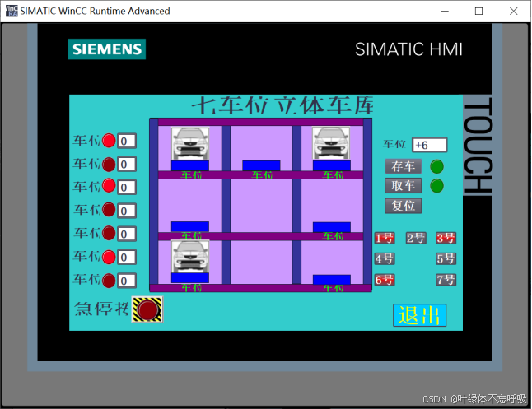Screen dimensions: 532x409
Task: Click the empty blue platform in top-middle slot
Action: pos(261,165)
